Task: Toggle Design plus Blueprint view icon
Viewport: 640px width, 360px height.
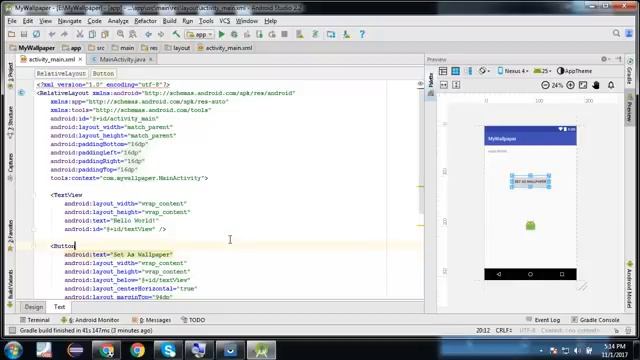Action: tap(469, 71)
